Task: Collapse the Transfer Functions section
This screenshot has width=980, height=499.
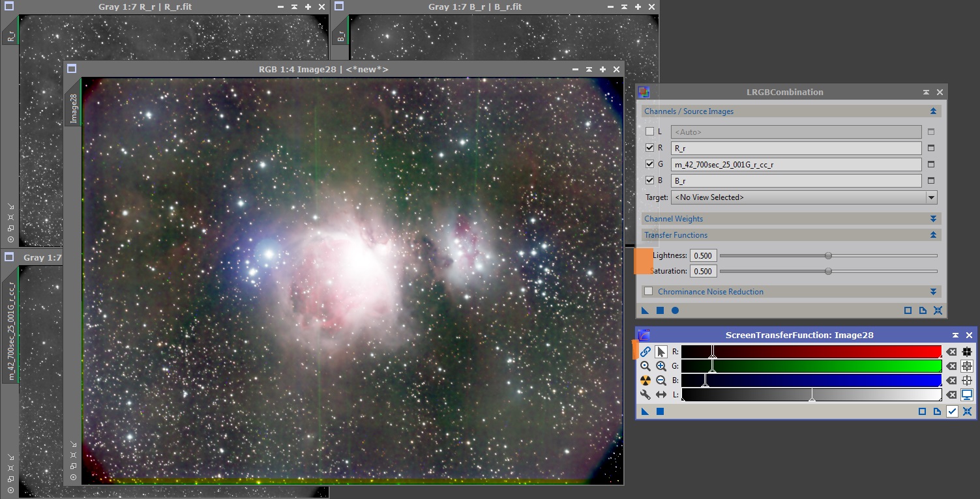Action: (x=933, y=235)
